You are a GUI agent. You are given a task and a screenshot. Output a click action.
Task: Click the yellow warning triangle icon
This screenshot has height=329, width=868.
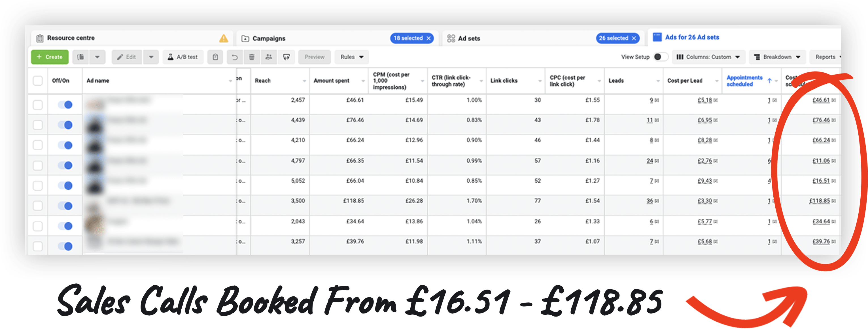[x=223, y=38]
